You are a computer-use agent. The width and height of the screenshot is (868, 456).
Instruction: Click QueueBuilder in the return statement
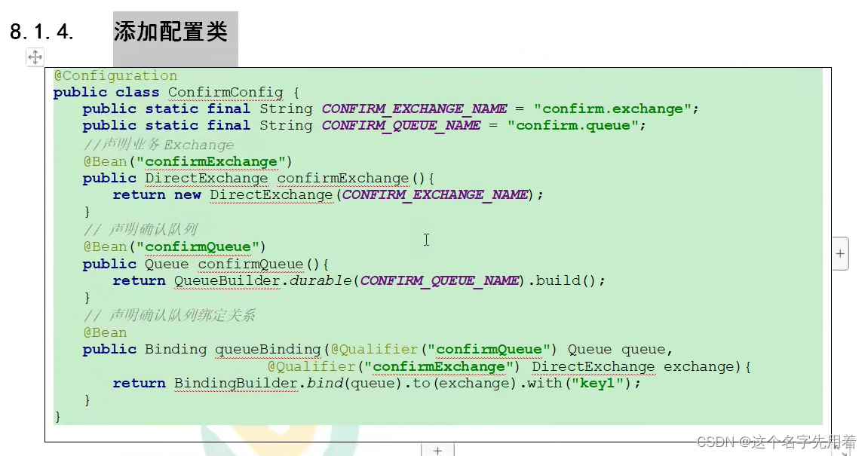227,281
